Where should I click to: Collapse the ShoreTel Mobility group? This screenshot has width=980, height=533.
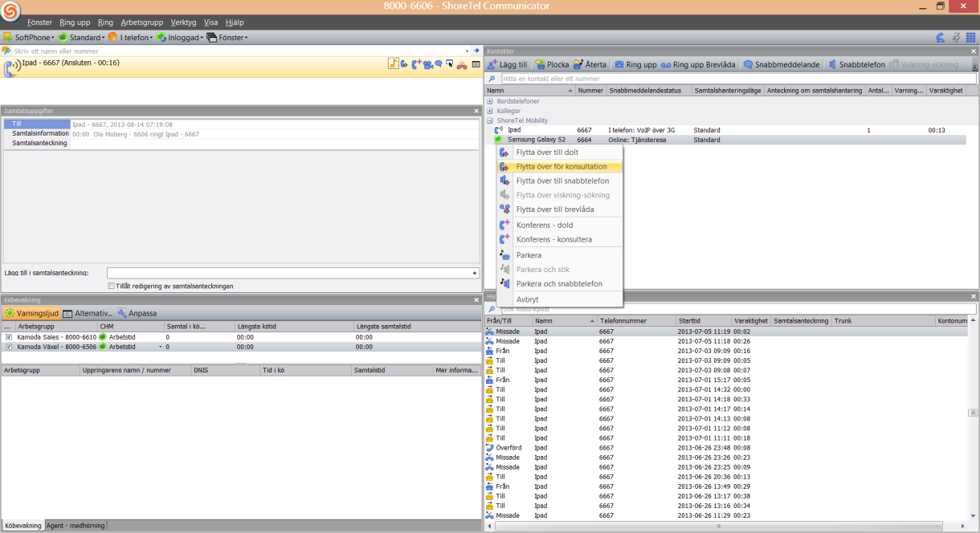tap(489, 120)
